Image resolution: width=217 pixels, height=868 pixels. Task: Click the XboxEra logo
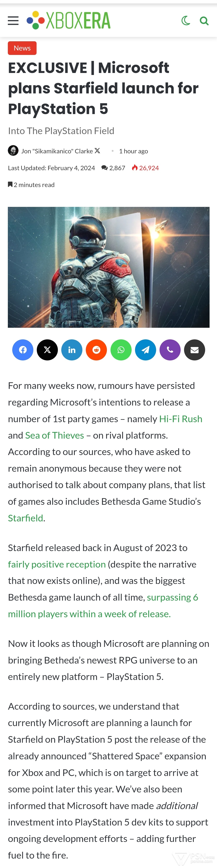pos(69,20)
